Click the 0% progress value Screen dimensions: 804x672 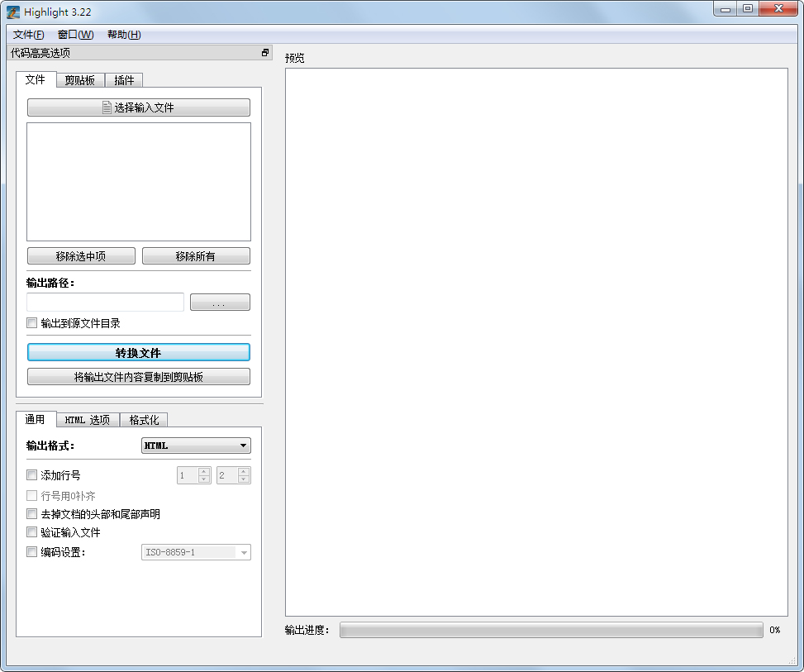pyautogui.click(x=775, y=630)
